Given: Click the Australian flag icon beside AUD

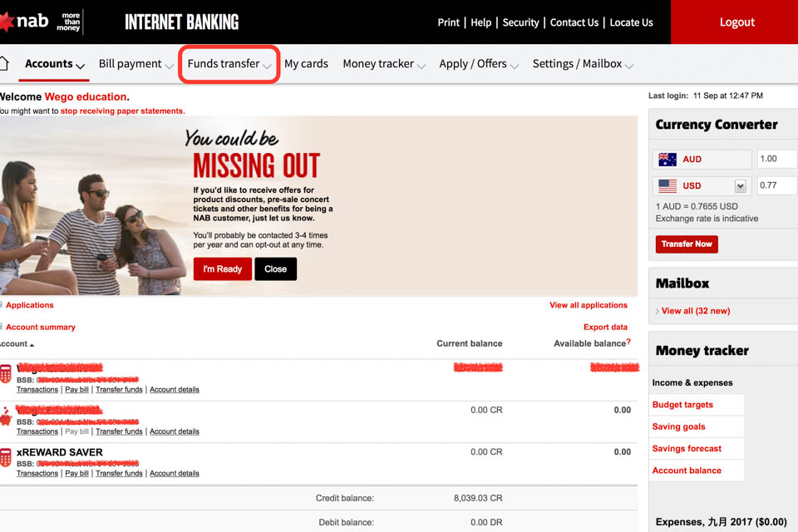Looking at the screenshot, I should pyautogui.click(x=667, y=160).
